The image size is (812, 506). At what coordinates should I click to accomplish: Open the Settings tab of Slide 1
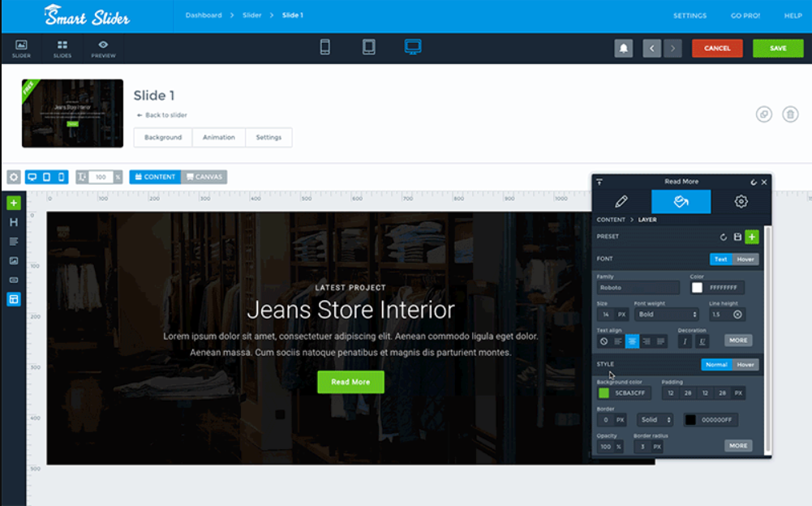(269, 137)
